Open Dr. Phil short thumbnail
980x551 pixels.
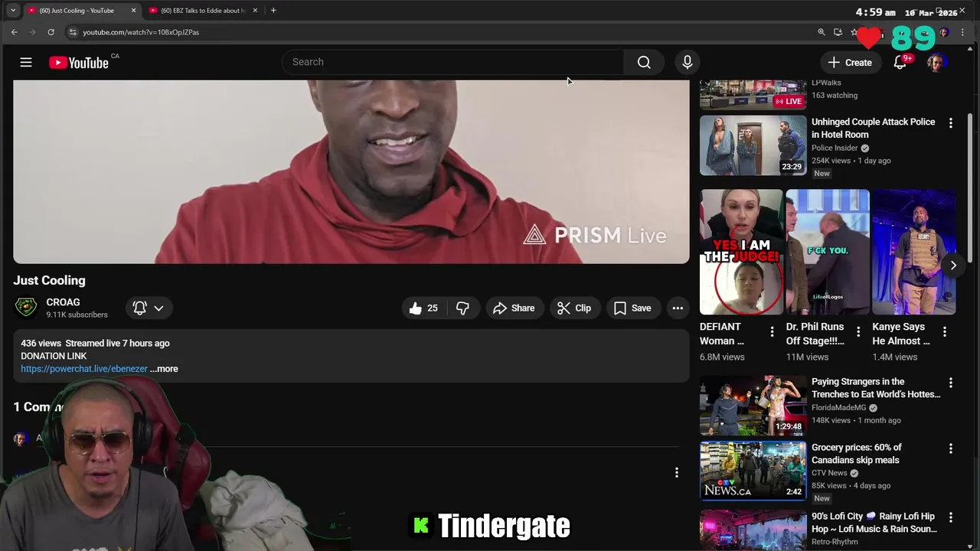(828, 252)
